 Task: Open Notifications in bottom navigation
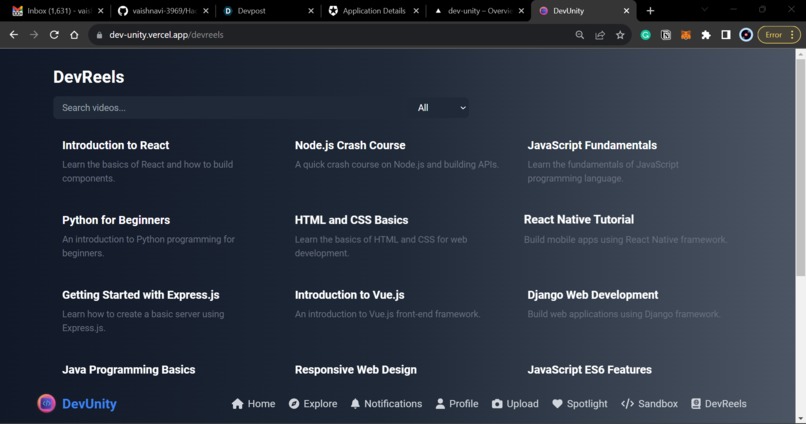387,404
